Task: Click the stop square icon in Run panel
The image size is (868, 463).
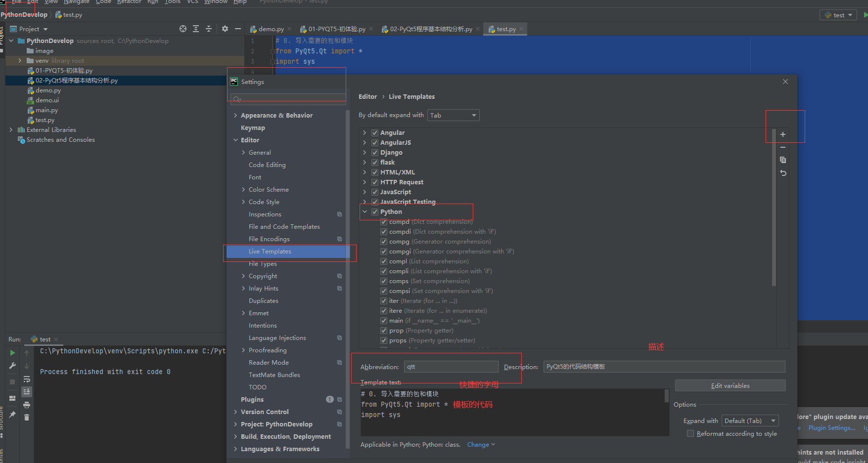Action: point(12,382)
